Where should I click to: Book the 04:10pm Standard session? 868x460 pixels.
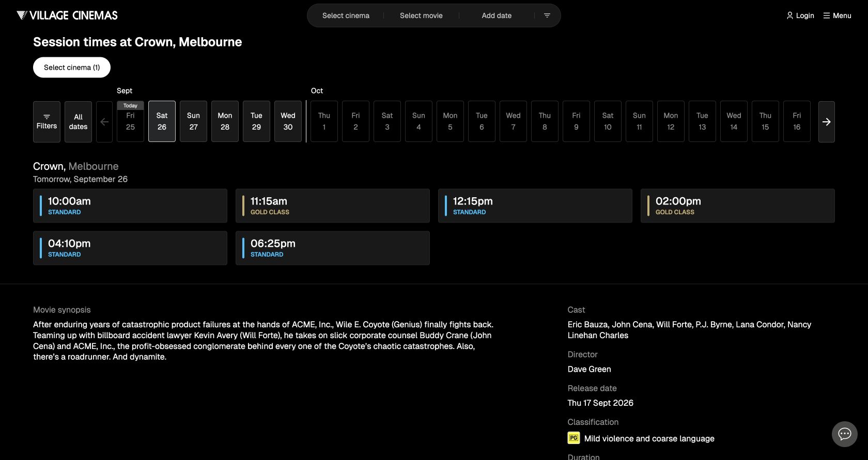pos(130,248)
